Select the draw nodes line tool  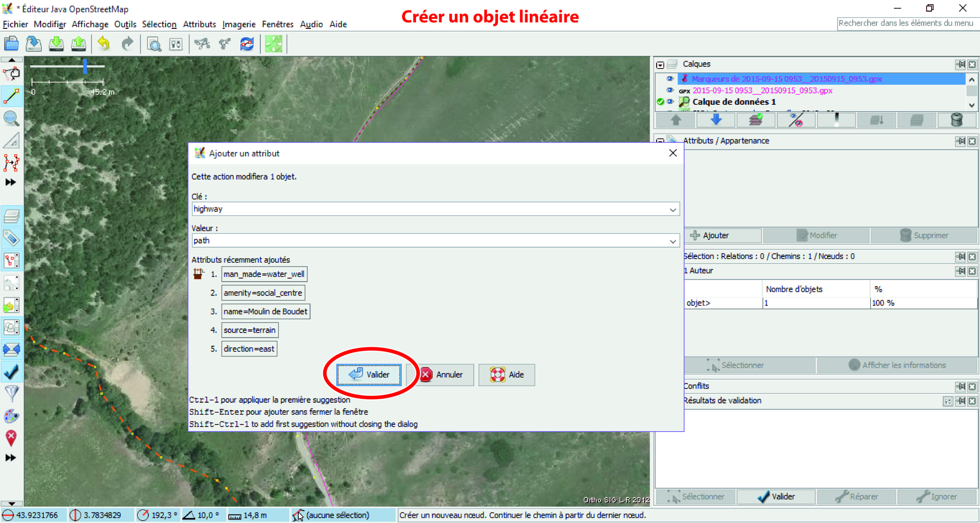pyautogui.click(x=11, y=96)
